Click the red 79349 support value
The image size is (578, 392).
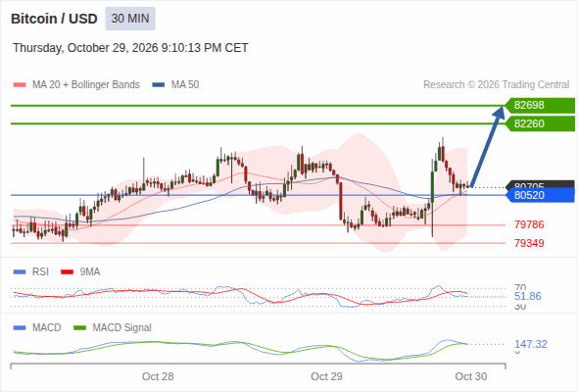529,243
